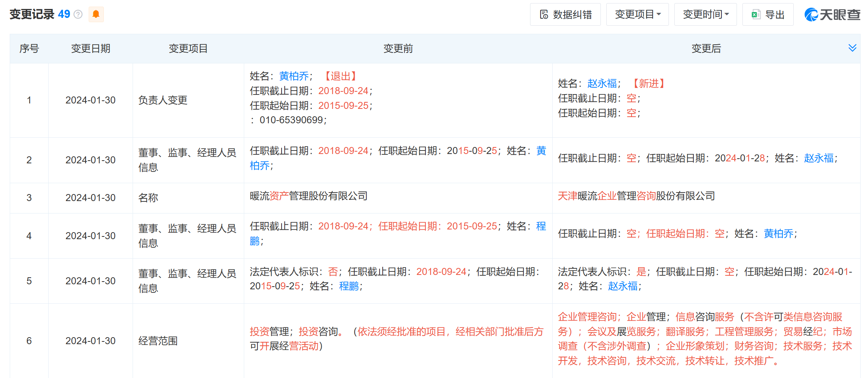Open the 变更时间 filter dropdown

coord(705,14)
